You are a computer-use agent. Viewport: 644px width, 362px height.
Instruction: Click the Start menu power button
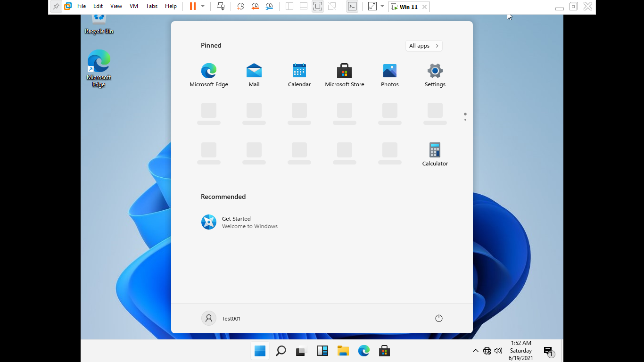click(439, 318)
